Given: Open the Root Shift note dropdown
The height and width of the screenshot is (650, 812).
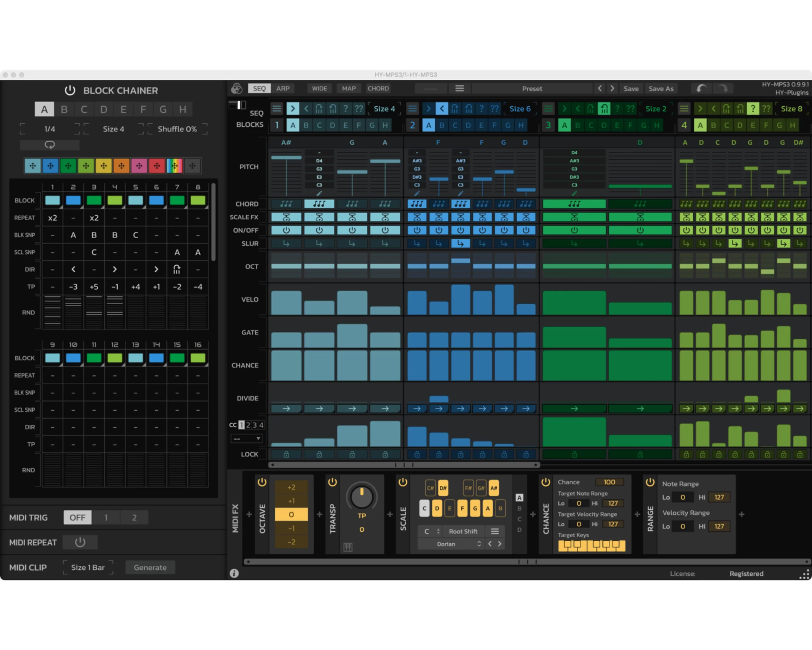Looking at the screenshot, I should [430, 531].
